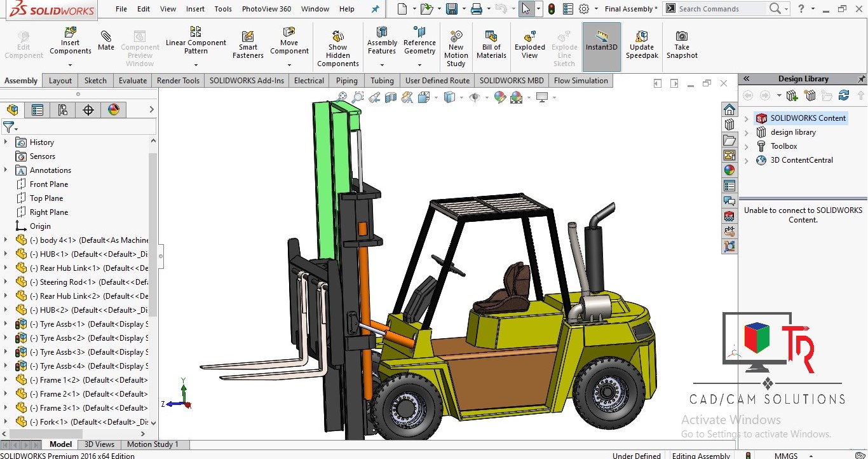Expand the Toolbox library node
868x459 pixels.
click(747, 146)
